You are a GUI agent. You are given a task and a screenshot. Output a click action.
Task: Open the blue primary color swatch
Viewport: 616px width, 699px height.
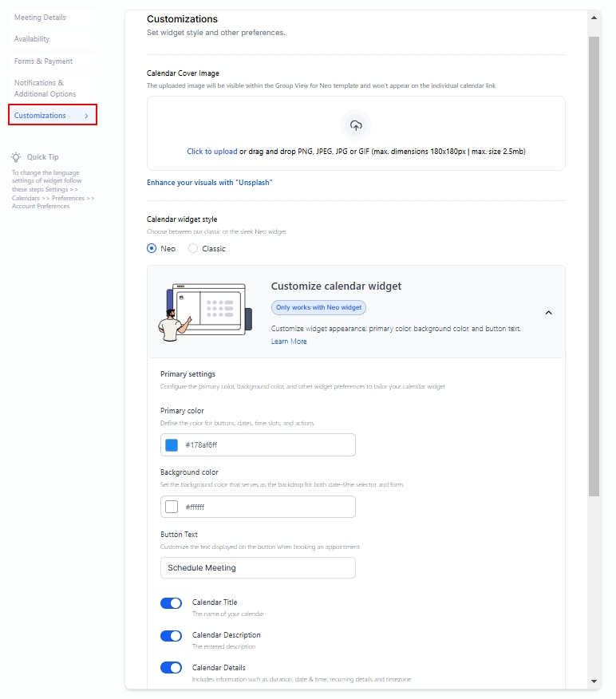point(172,445)
